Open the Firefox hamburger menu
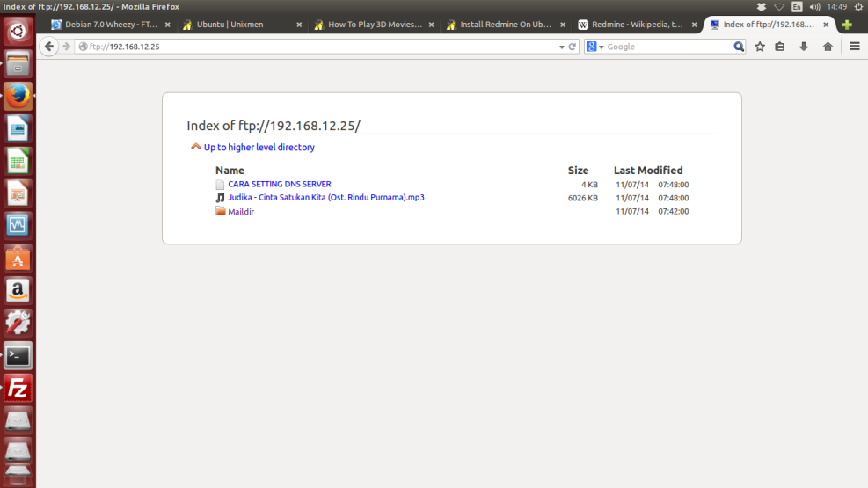This screenshot has width=868, height=488. click(x=854, y=47)
